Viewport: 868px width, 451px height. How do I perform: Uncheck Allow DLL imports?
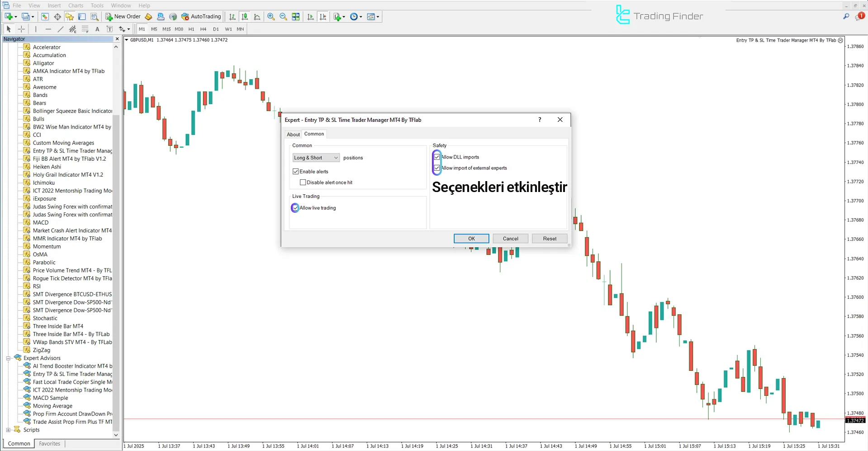436,157
